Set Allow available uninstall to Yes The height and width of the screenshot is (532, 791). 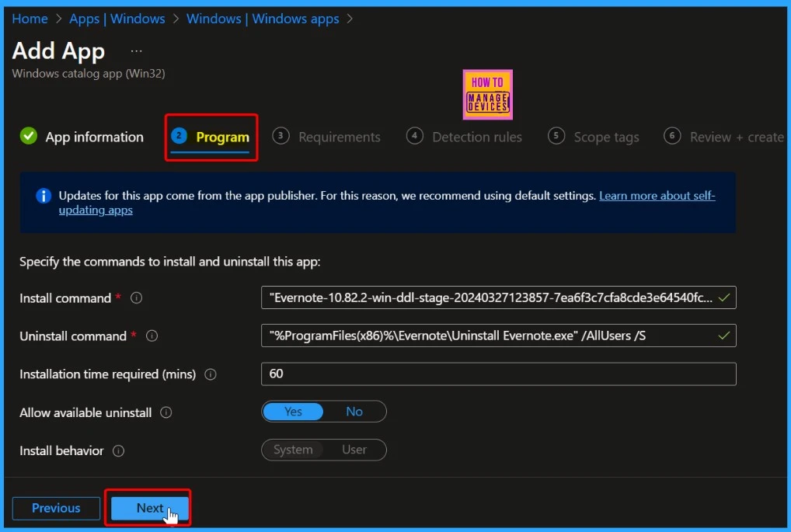tap(293, 412)
